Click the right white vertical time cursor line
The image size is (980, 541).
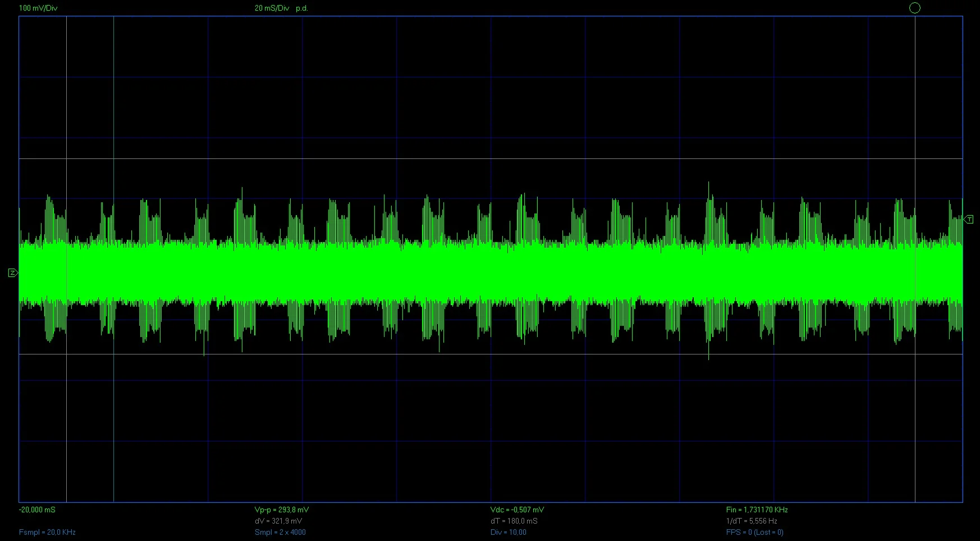[915, 259]
